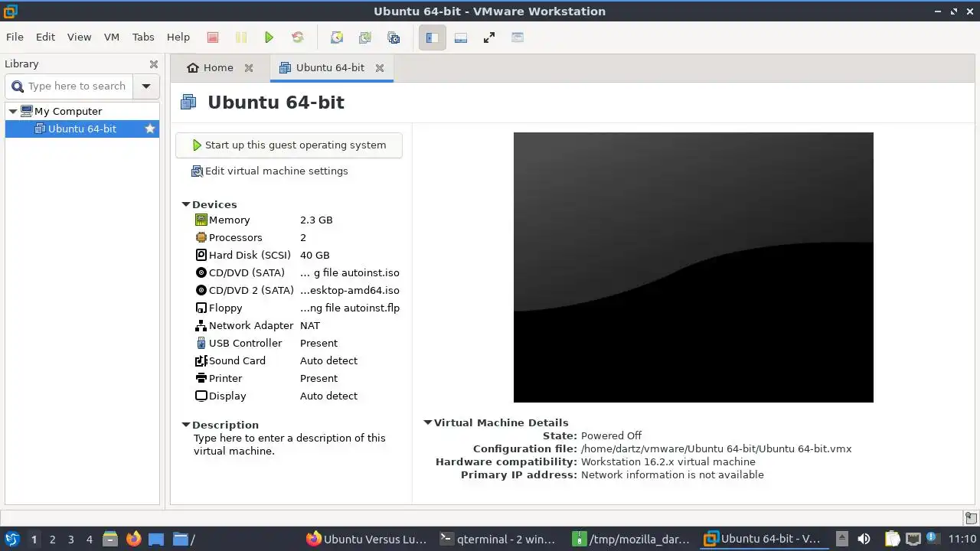Click the green Power On toolbar icon

(269, 37)
